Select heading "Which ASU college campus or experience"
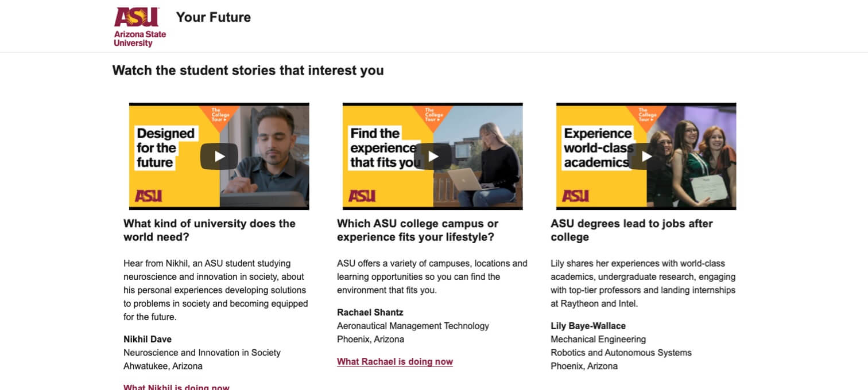Screen dimensions: 868x390 click(x=417, y=230)
